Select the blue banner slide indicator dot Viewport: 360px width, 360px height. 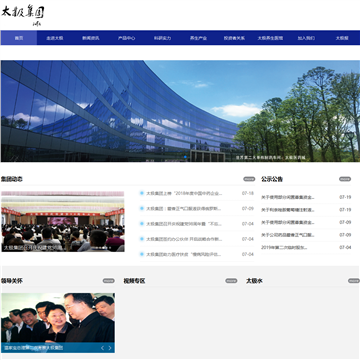click(185, 157)
